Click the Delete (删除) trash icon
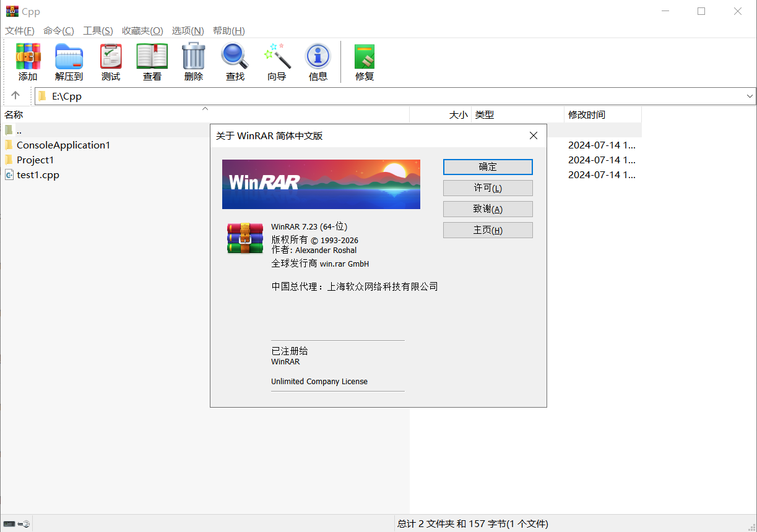The width and height of the screenshot is (757, 532). (x=194, y=56)
